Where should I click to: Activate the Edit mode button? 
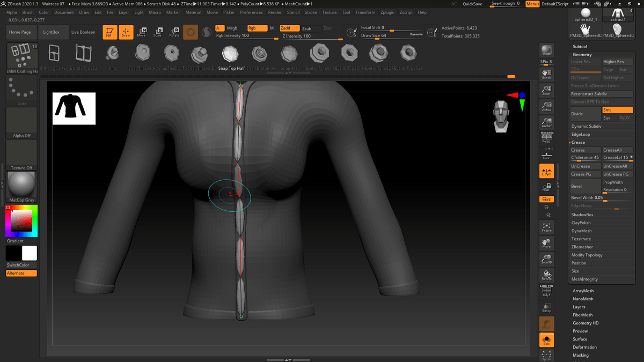(110, 32)
